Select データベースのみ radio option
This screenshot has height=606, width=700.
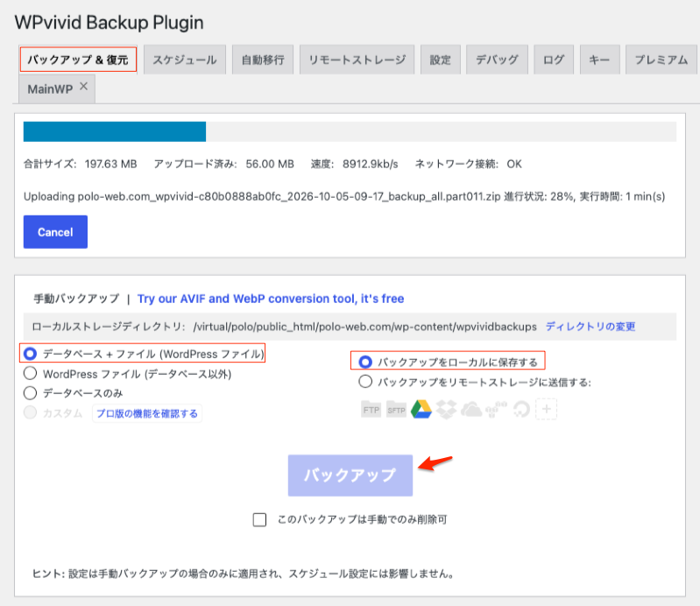tap(31, 392)
